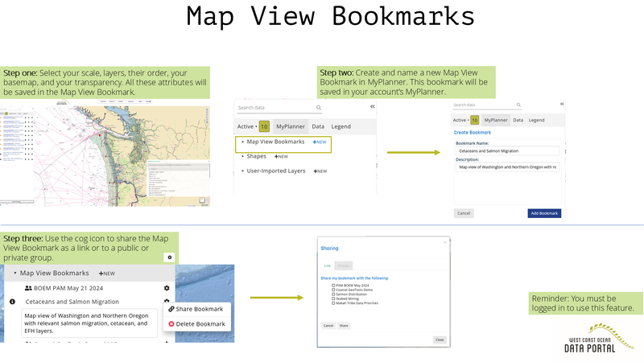Image resolution: width=644 pixels, height=362 pixels.
Task: Click info icon beside Cetaceans and Salmon Migration
Action: pos(12,302)
